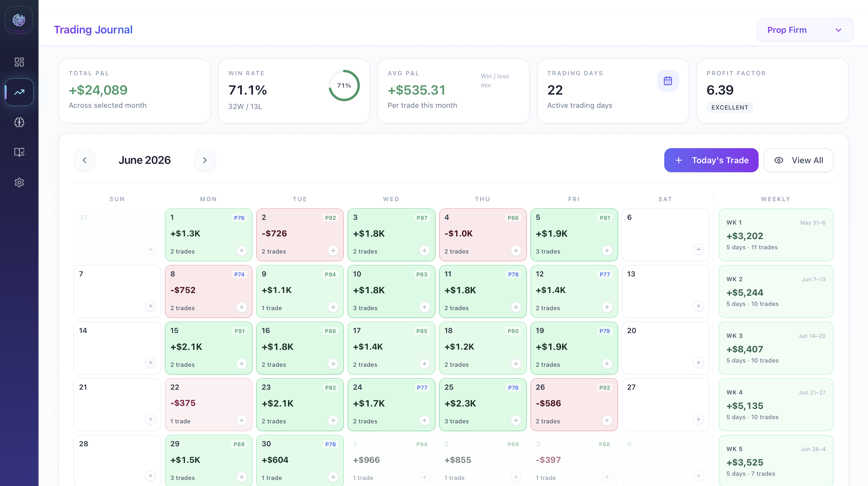Click the Today's Trade button
This screenshot has height=486, width=868.
[x=711, y=160]
